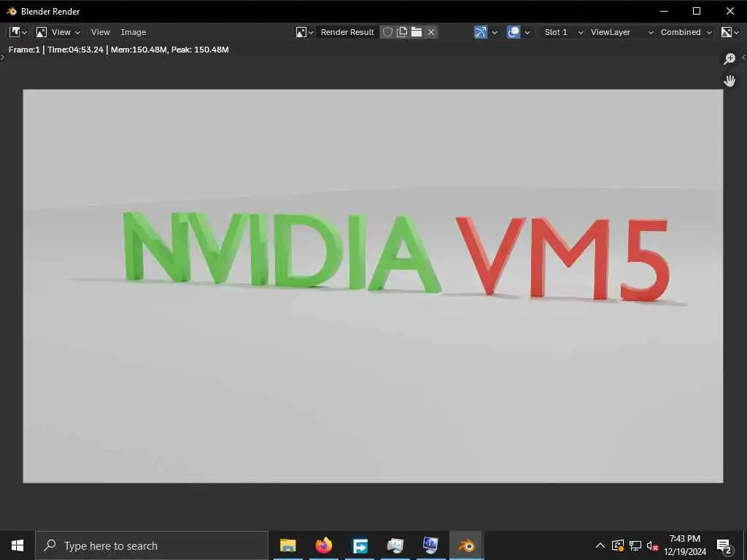The width and height of the screenshot is (747, 560).
Task: Show hidden system tray icons
Action: click(600, 545)
